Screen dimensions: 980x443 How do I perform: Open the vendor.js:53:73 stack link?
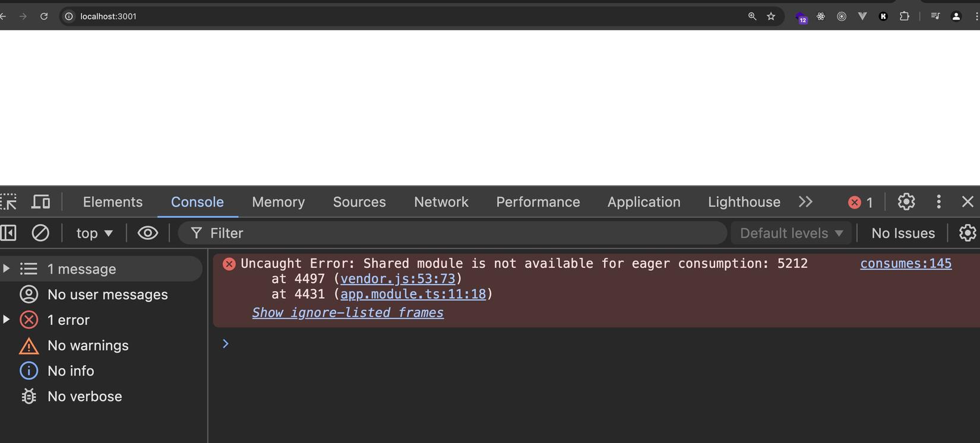pos(397,279)
